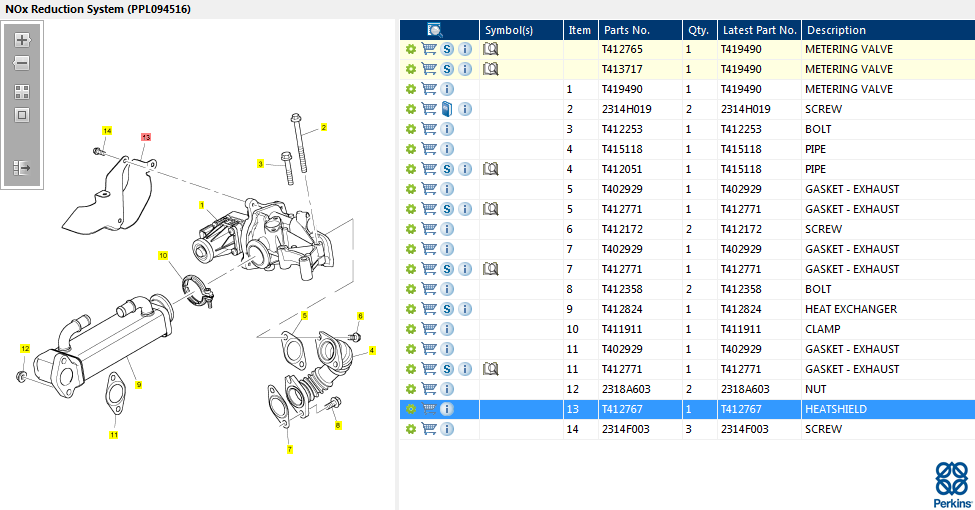Show info for heatshield T412767
This screenshot has height=510, width=975.
pos(447,409)
